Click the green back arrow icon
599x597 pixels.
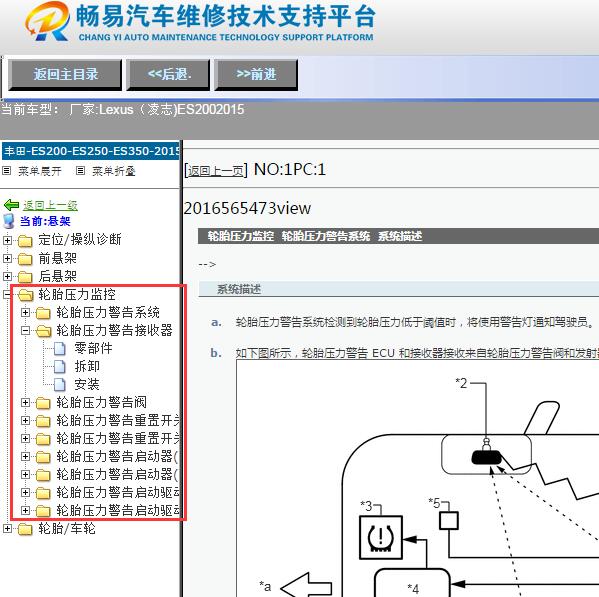coord(11,205)
